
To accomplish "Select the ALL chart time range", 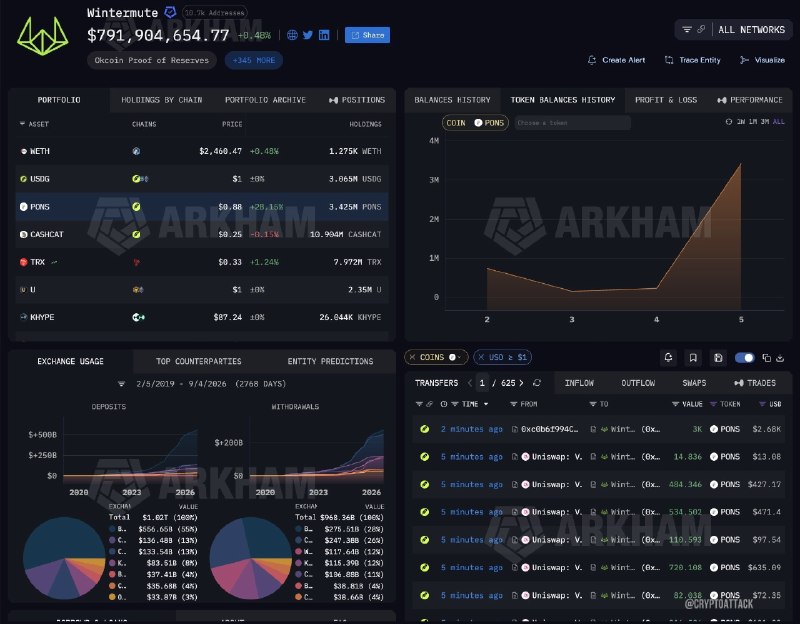I will click(779, 122).
